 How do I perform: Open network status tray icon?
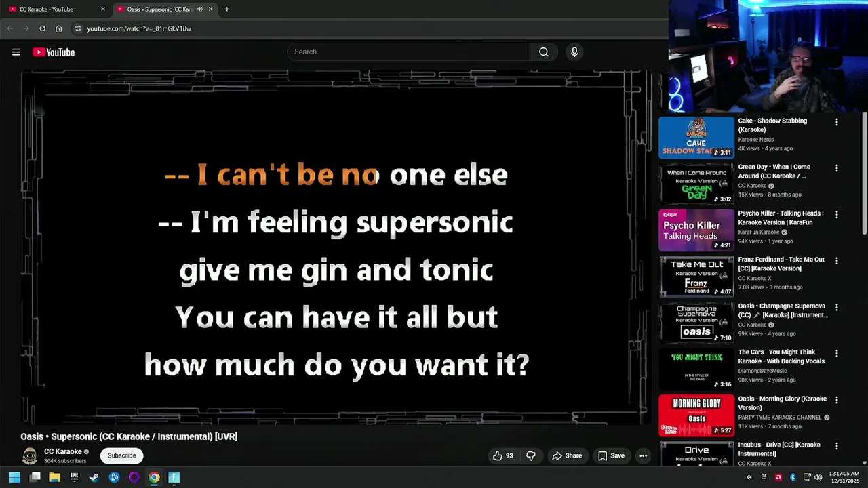click(807, 477)
